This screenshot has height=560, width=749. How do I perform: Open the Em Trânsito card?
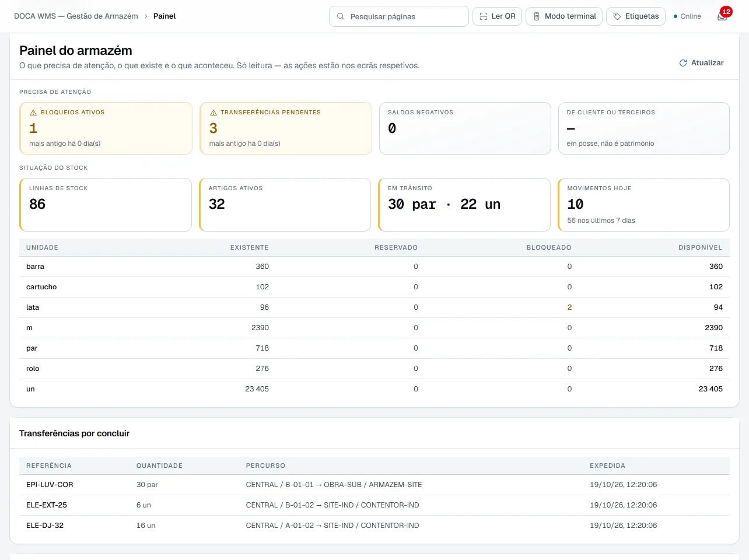(464, 205)
